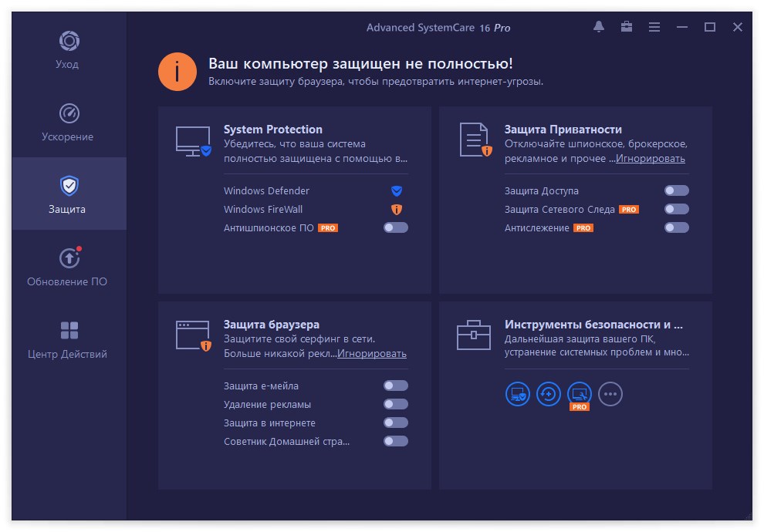The image size is (764, 532).
Task: Click the Защита в интернете label
Action: tap(269, 423)
